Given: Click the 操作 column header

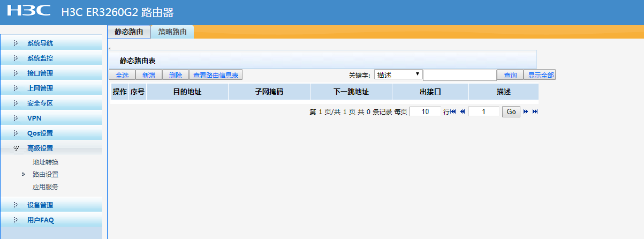Looking at the screenshot, I should click(x=120, y=92).
